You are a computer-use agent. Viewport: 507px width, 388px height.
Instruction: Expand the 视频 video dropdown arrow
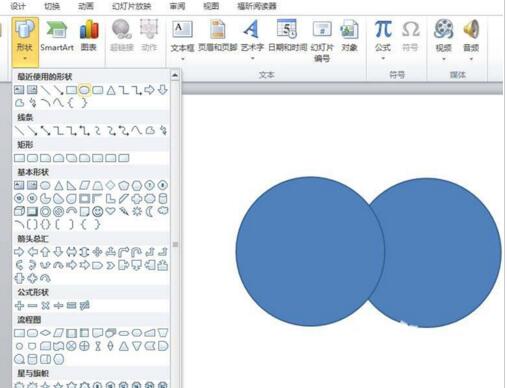pyautogui.click(x=444, y=59)
